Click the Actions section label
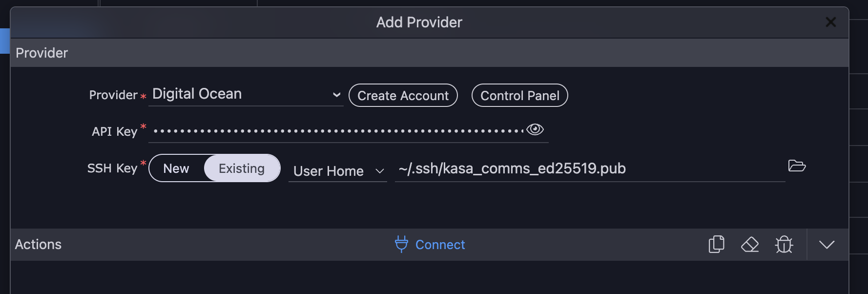Screen dimensions: 868x294 38,244
